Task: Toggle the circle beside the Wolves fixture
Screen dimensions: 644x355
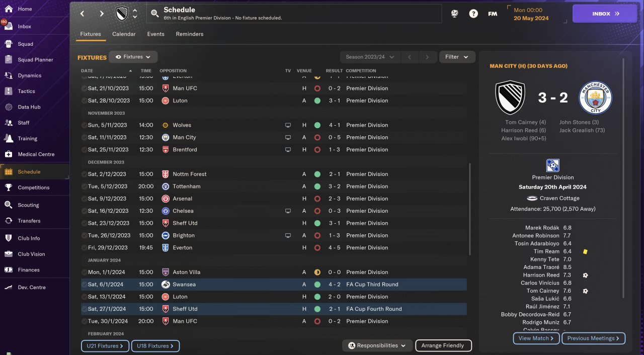Action: tap(84, 125)
